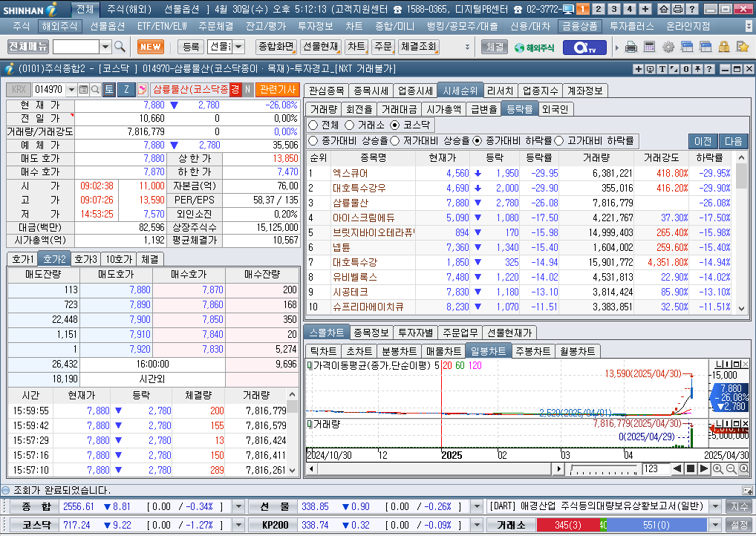Expand the 선물 index ticker dropdown
The image size is (756, 536).
[x=476, y=506]
